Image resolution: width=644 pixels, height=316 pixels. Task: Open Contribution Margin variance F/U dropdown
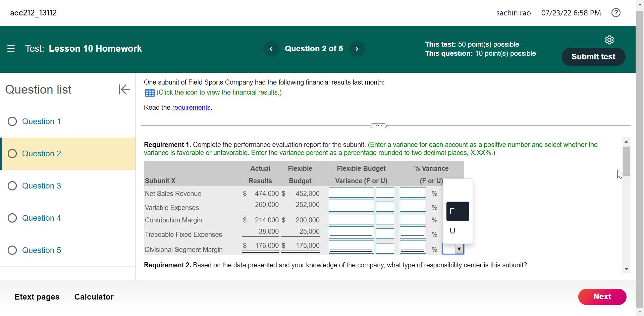pos(385,220)
